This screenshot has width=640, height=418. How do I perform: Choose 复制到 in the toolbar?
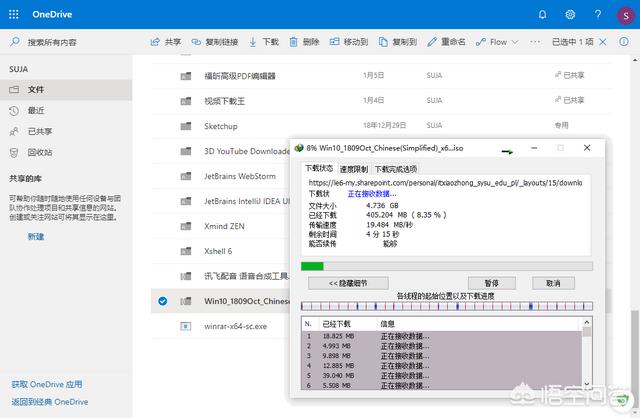(x=398, y=42)
